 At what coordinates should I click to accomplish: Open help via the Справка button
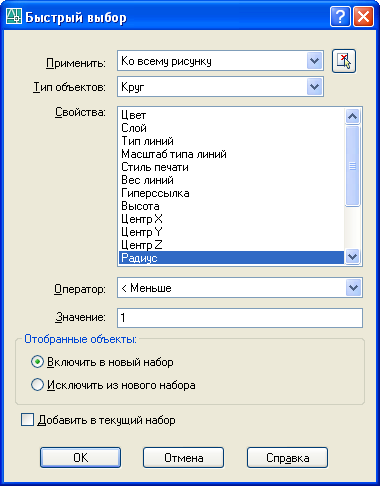(x=287, y=458)
